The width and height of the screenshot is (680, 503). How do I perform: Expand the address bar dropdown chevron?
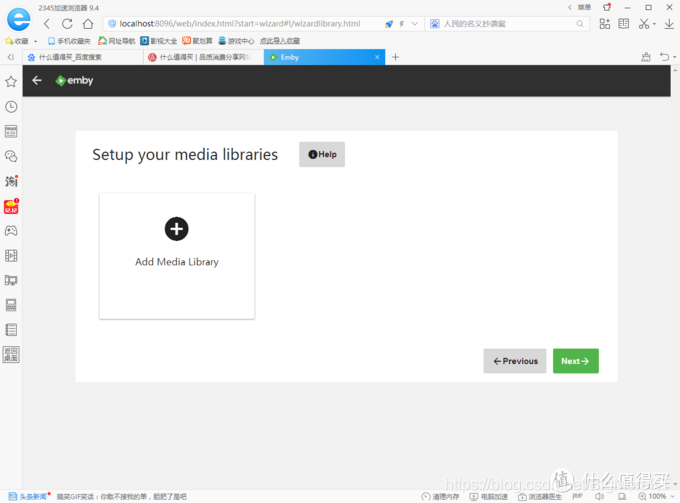[x=415, y=24]
